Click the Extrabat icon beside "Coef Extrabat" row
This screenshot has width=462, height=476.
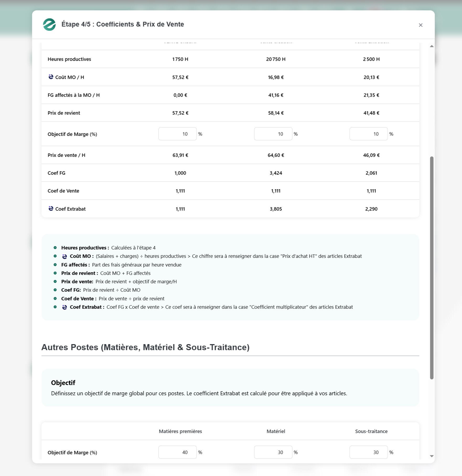[x=51, y=208]
